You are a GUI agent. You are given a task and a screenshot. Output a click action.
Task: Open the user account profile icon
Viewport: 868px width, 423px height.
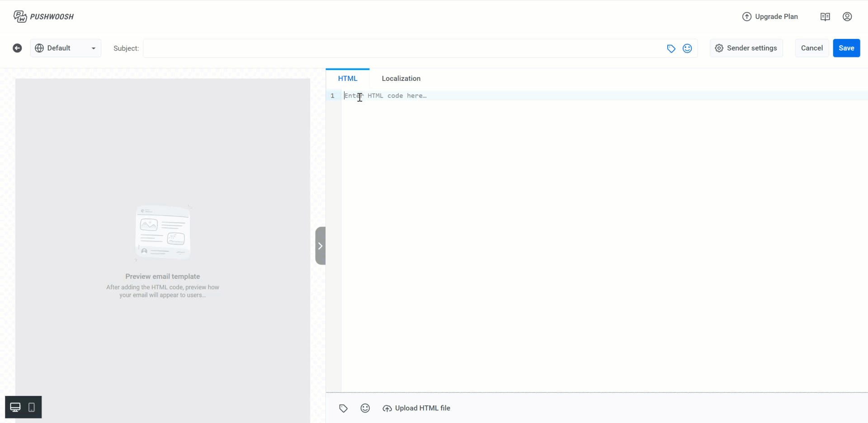847,17
